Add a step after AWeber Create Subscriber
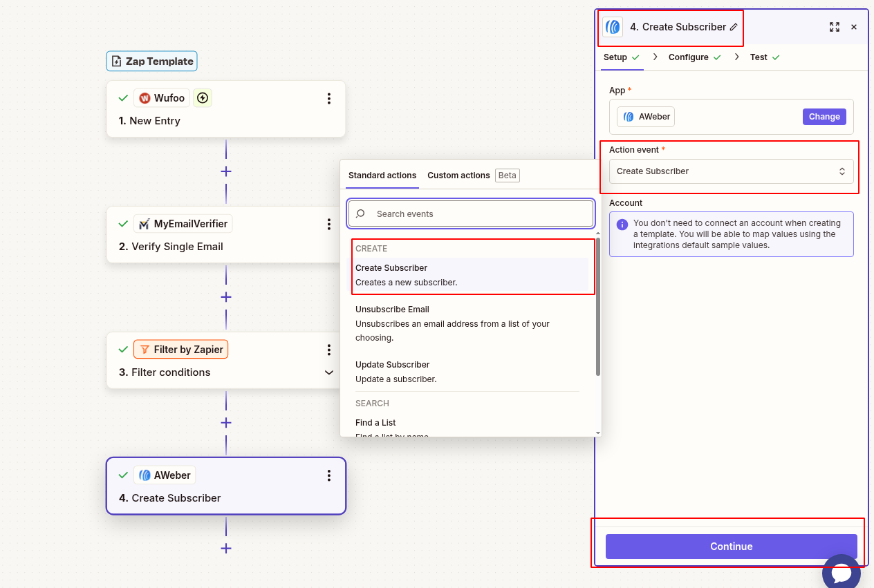This screenshot has height=588, width=874. point(225,549)
